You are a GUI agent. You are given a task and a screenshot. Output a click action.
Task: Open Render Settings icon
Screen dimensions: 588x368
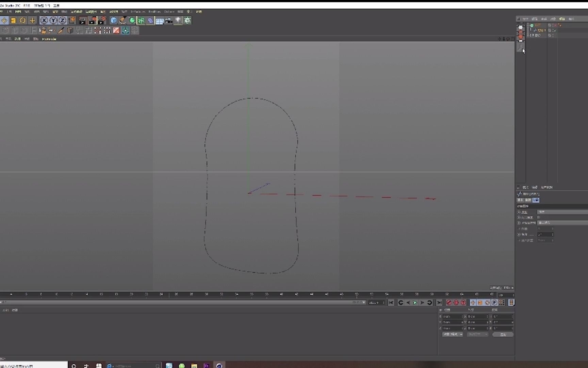[102, 20]
